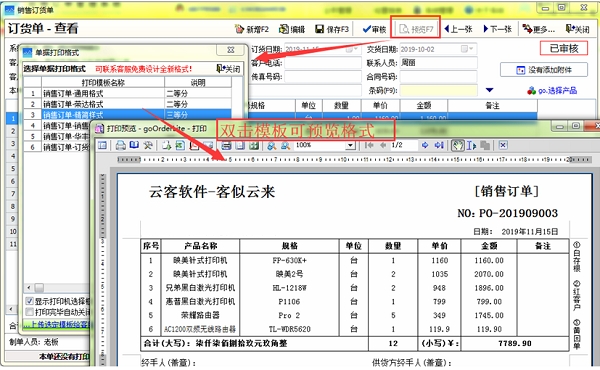Screen dimensions: 600x370
Task: Jump to last page in print preview
Action: 439,145
